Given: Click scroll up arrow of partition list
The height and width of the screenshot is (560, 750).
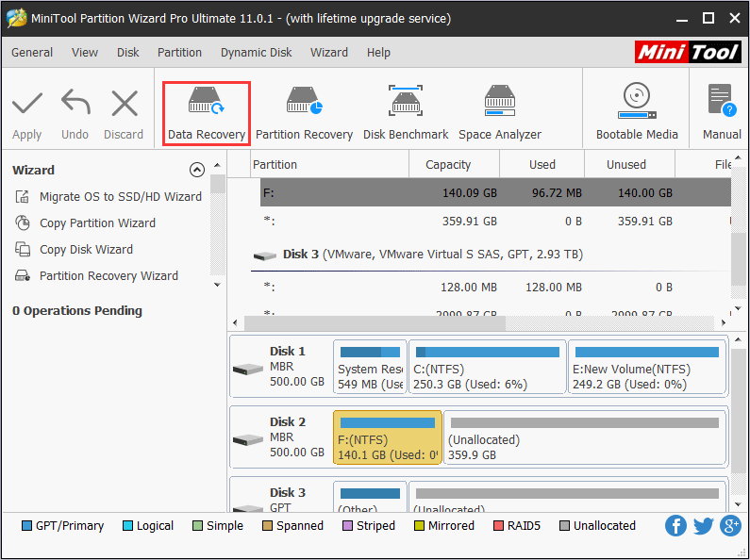Looking at the screenshot, I should point(738,157).
